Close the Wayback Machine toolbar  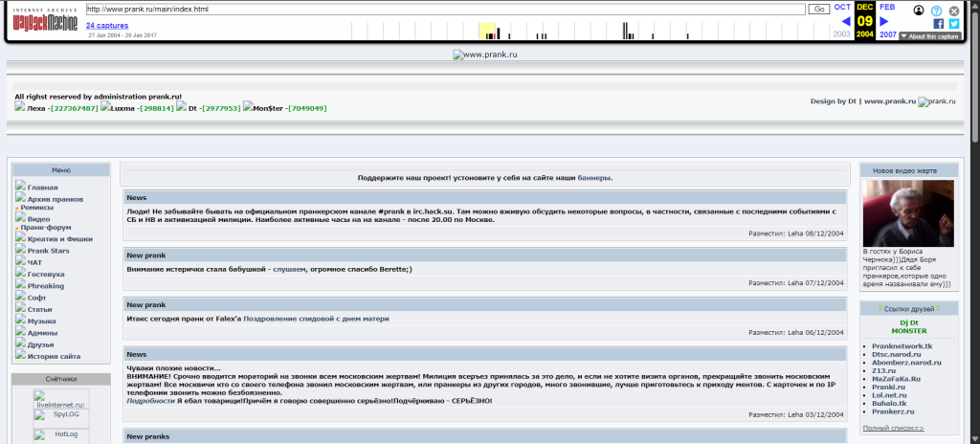tap(953, 10)
